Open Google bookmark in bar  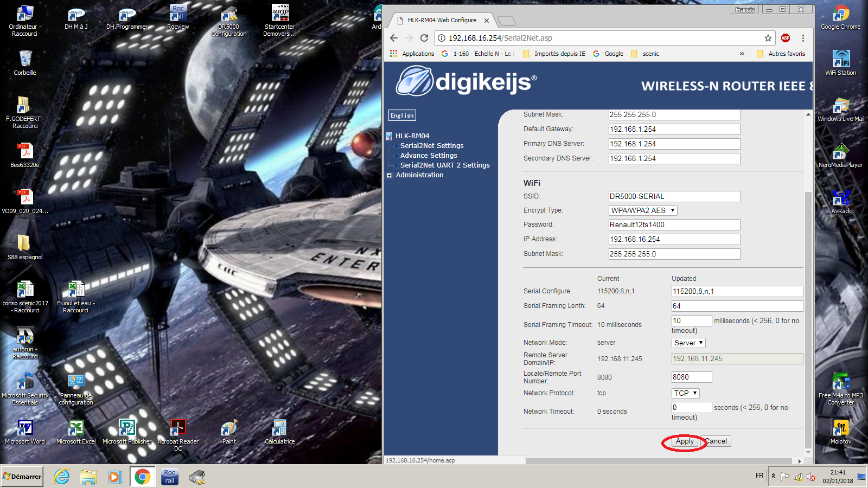pyautogui.click(x=608, y=54)
